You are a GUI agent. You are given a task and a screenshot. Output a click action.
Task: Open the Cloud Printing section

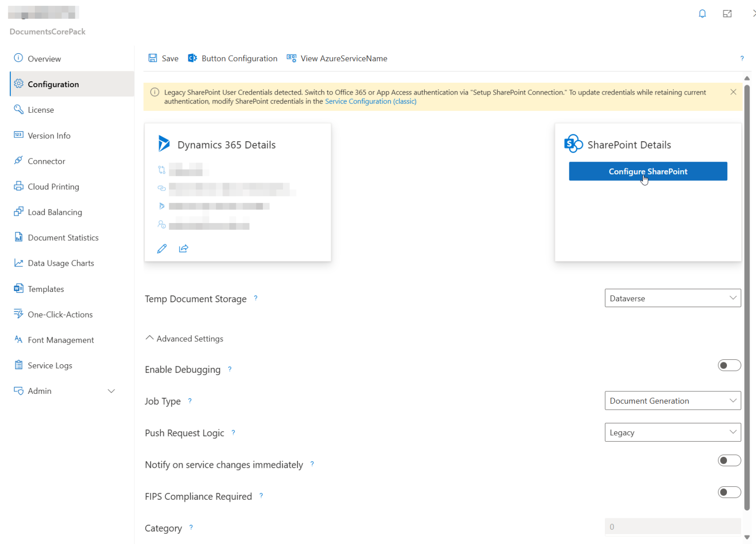[x=53, y=186]
